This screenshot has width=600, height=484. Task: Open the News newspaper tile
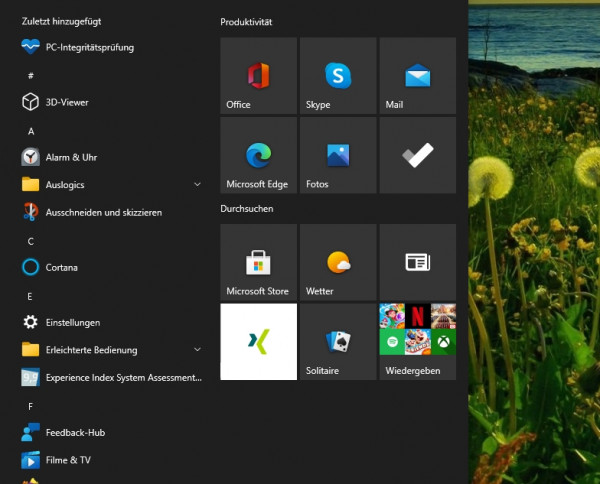418,262
